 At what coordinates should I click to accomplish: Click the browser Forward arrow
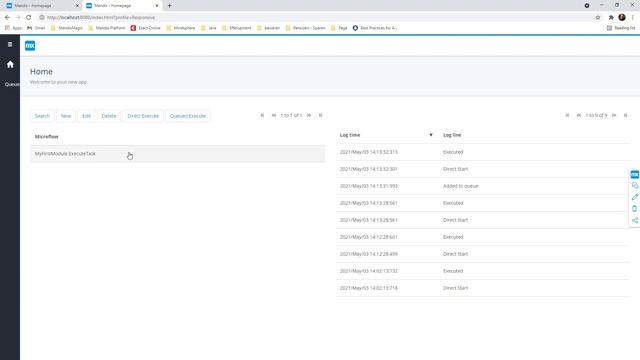click(18, 18)
